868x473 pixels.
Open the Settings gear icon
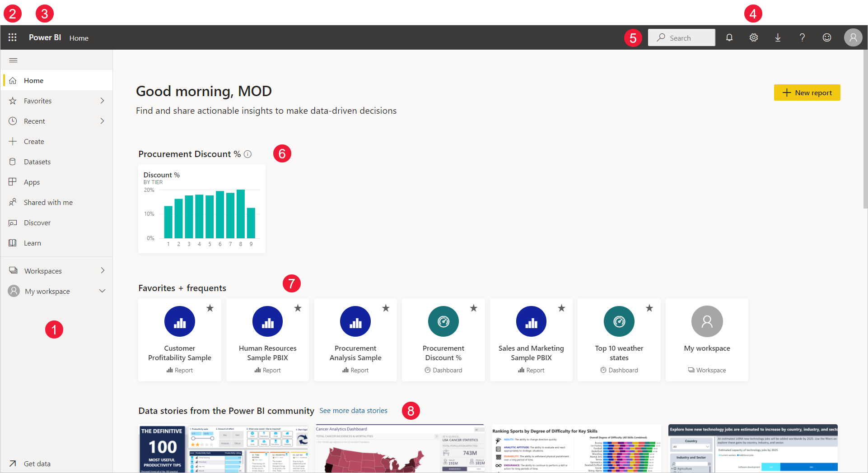click(754, 38)
